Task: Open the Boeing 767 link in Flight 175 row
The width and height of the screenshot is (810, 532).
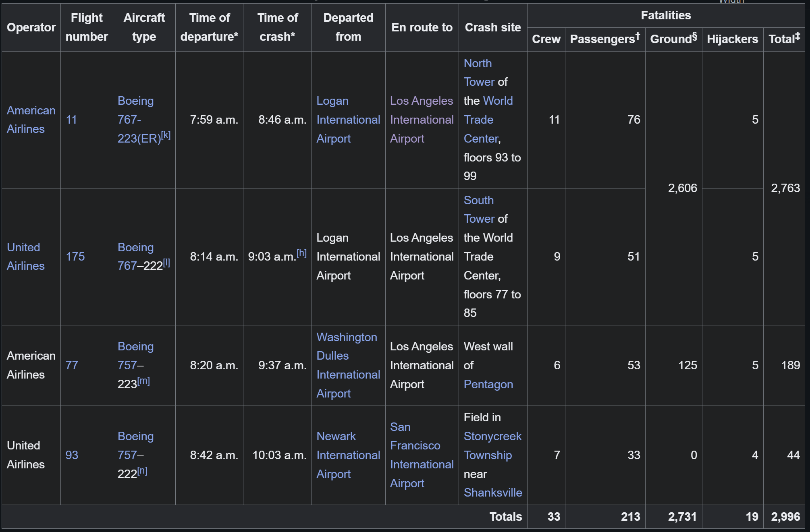Action: [135, 257]
